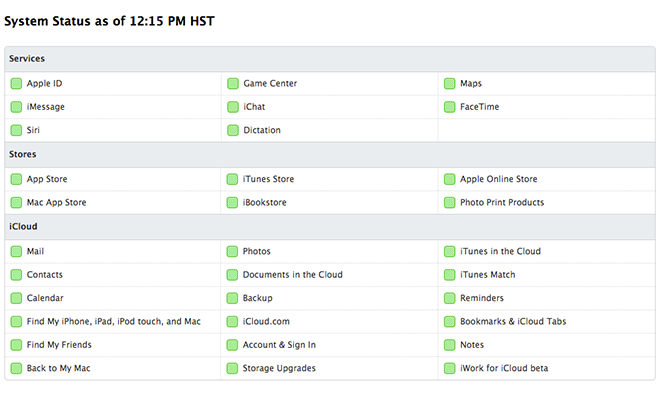The width and height of the screenshot is (660, 396).
Task: Open Find My iPhone, iPad, iPod touch, and Mac
Action: (x=114, y=322)
